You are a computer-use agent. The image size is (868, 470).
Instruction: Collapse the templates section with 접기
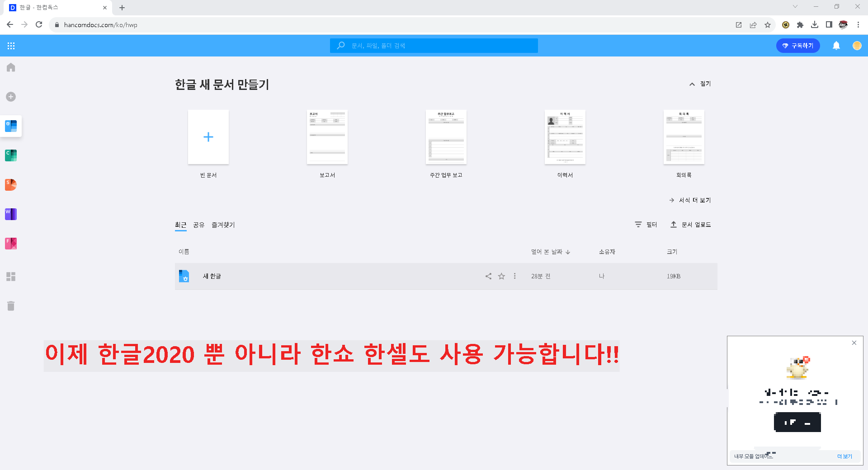[x=699, y=84]
